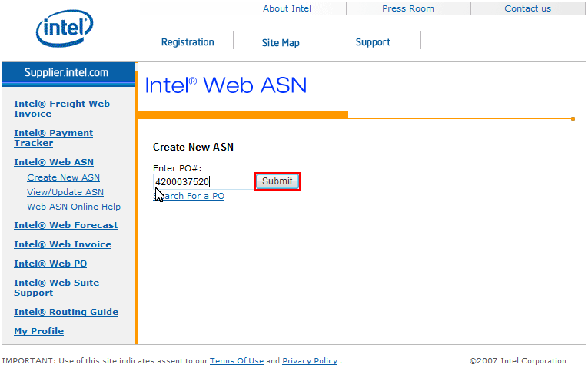This screenshot has width=588, height=368.
Task: Open Intel Web PO link
Action: point(50,264)
